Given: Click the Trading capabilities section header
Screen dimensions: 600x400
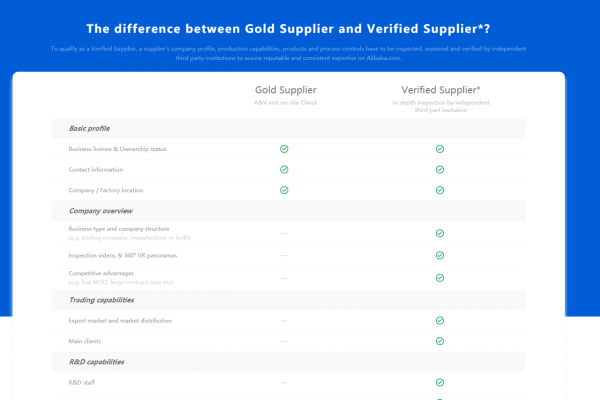Looking at the screenshot, I should point(101,300).
